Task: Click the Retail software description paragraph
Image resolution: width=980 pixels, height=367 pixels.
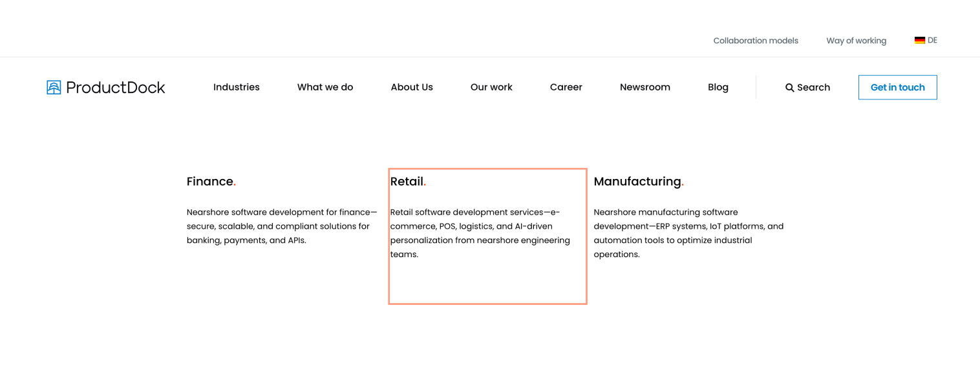Action: tap(480, 233)
